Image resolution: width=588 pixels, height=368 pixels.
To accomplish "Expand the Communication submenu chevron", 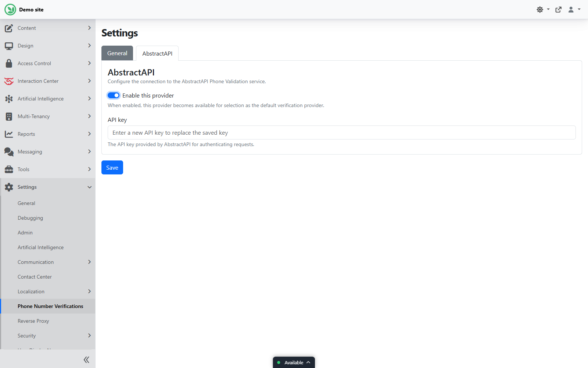I will click(x=89, y=262).
